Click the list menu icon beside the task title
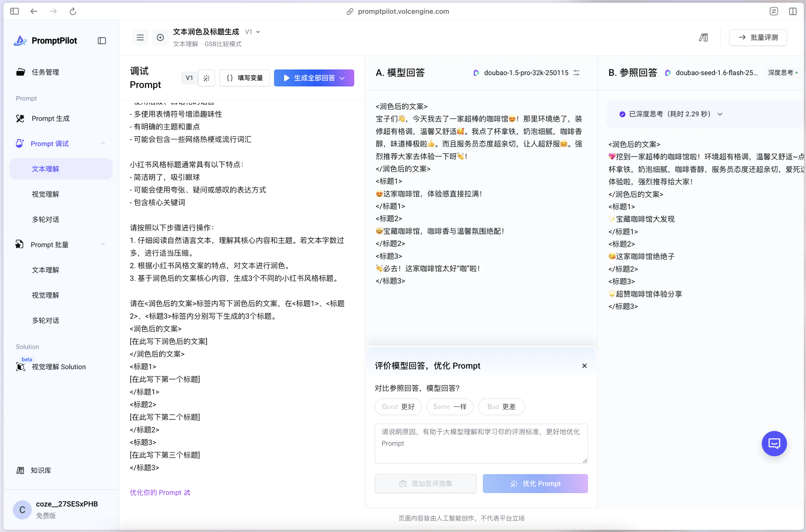806x532 pixels. coord(140,38)
